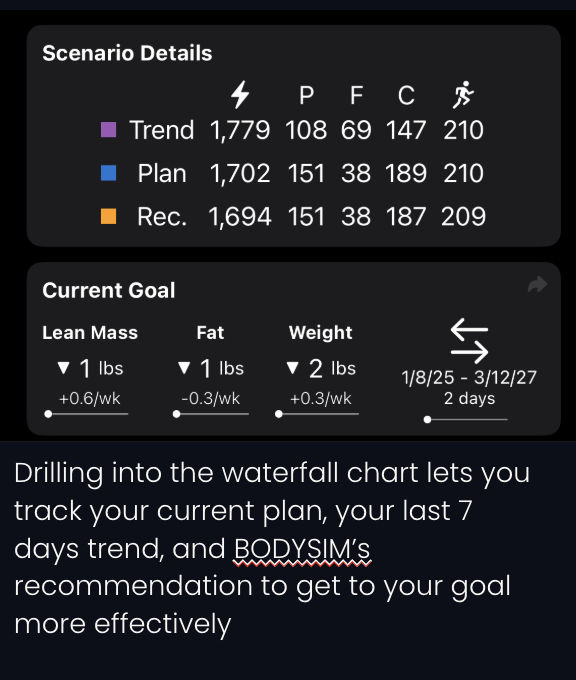Click the Lean Mass down triangle

(x=63, y=368)
